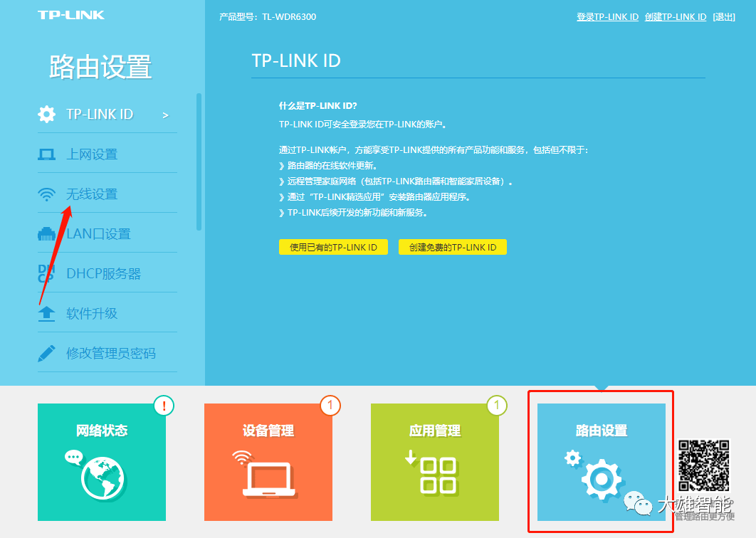The width and height of the screenshot is (756, 538).
Task: Open 软件升级 in sidebar
Action: pyautogui.click(x=107, y=313)
